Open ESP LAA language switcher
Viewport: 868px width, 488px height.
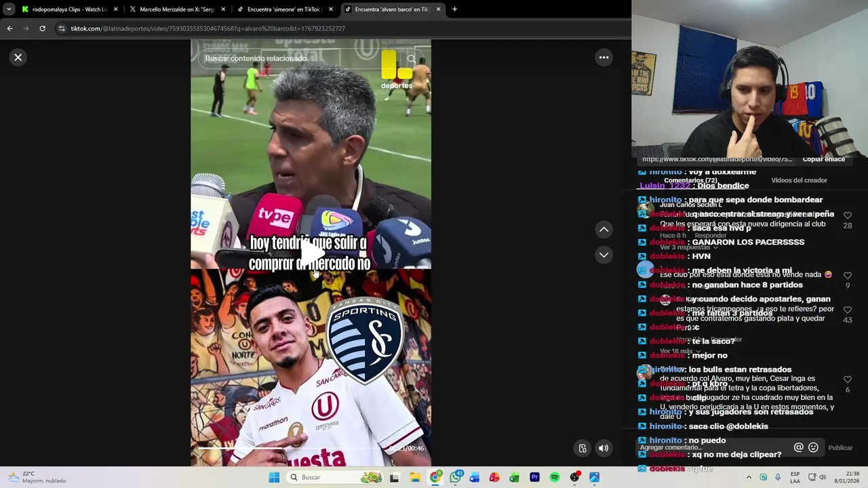pos(795,477)
